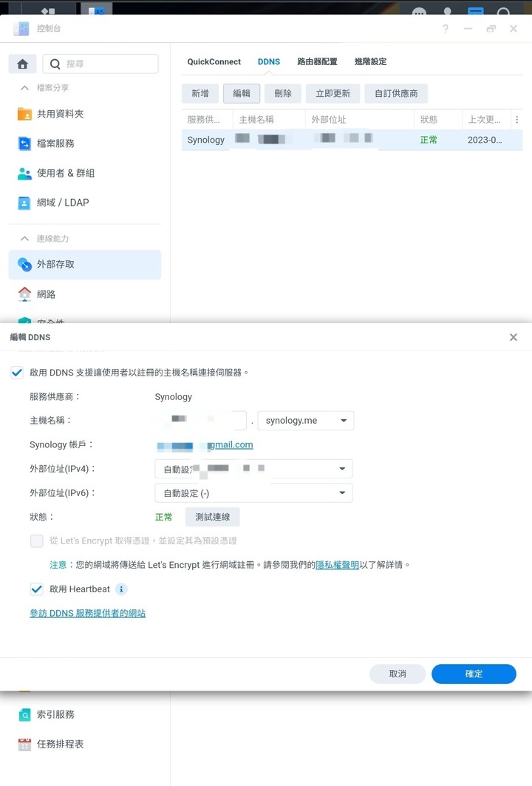Toggle 啟用 Heartbeat checkbox
The image size is (532, 786).
(x=36, y=589)
